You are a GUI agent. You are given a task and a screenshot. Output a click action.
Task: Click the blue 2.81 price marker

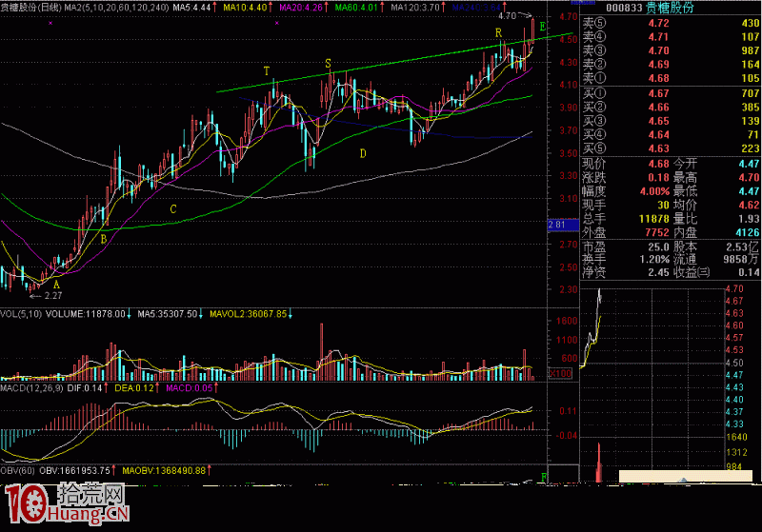point(558,225)
